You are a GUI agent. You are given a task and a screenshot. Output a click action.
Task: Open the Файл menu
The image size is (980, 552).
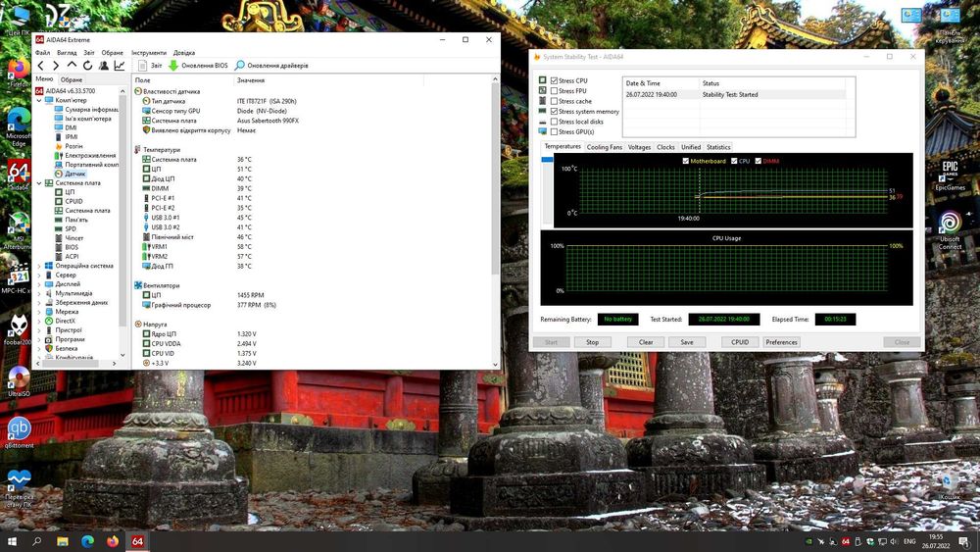[x=42, y=53]
